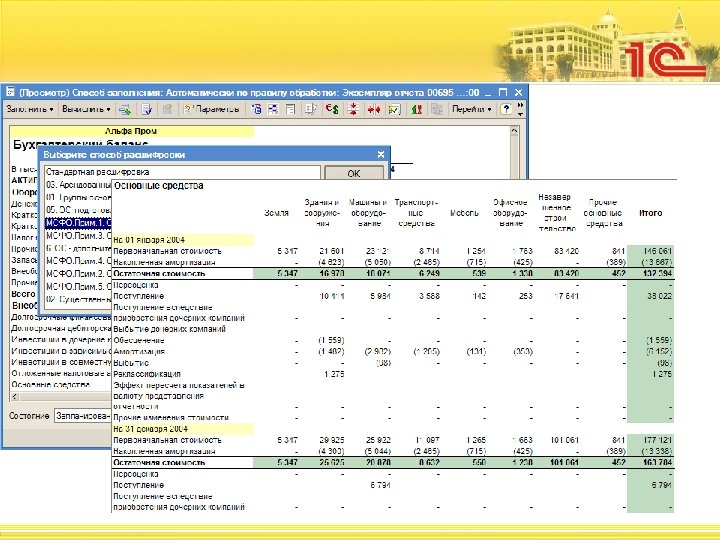Select the МСФО.Прим.4 list entry

tap(78, 261)
